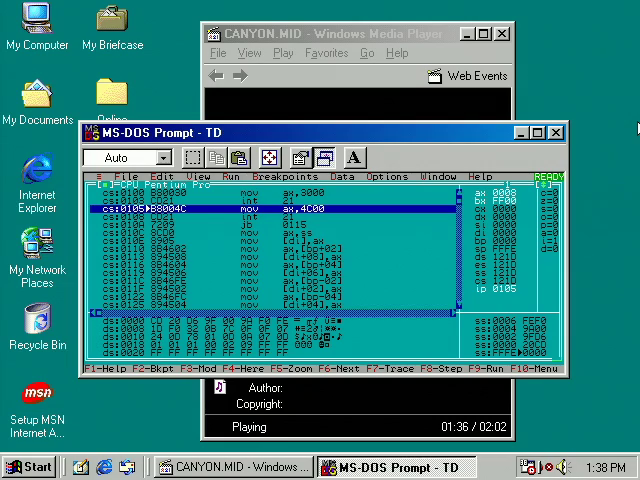The height and width of the screenshot is (480, 640).
Task: Click the Media Player Back arrow
Action: click(x=216, y=76)
